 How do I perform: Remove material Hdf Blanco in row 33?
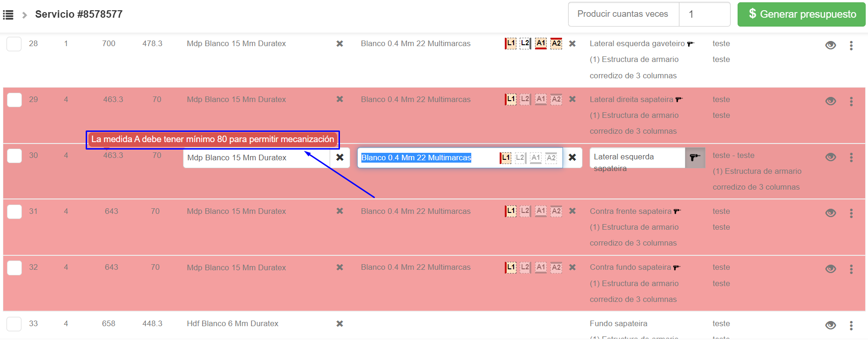(x=340, y=324)
